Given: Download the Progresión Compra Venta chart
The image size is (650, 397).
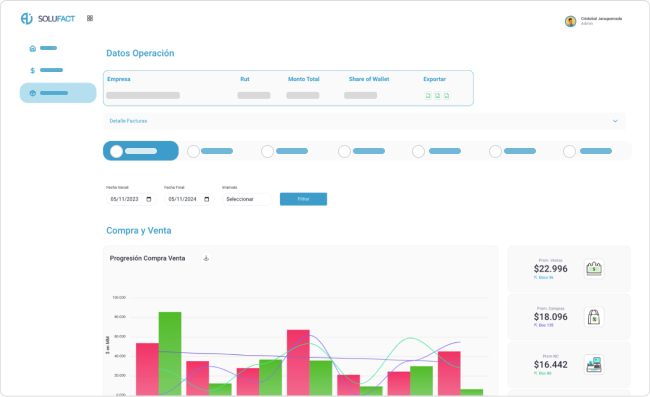Looking at the screenshot, I should point(206,258).
